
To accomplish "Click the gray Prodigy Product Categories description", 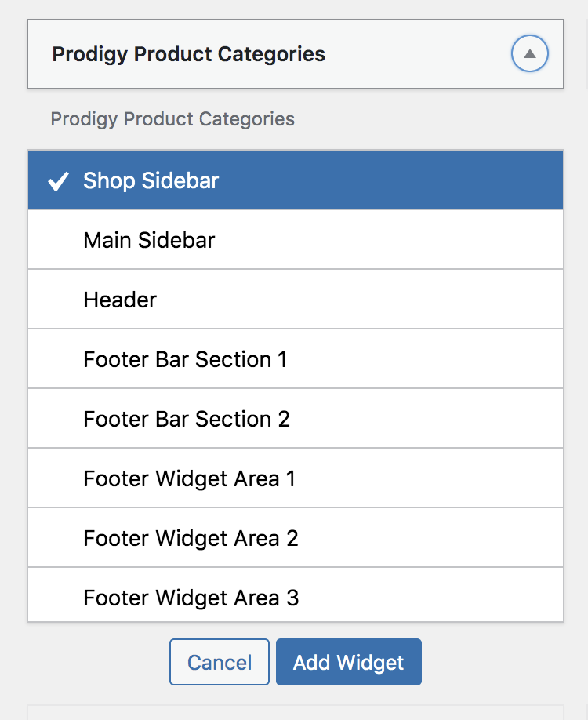I will coord(172,119).
